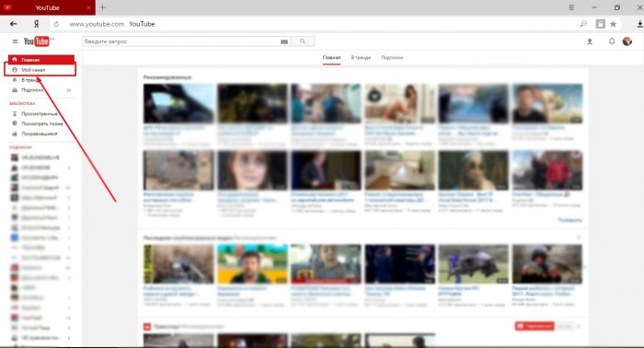Screen dimensions: 644x348
Task: Click the red subscribe button at bottom
Action: 535,326
